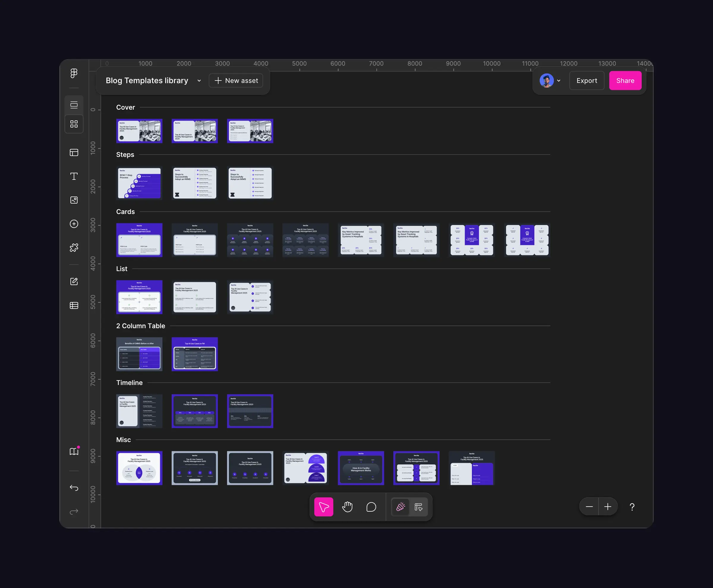Click the circled plus add icon
This screenshot has width=713, height=588.
point(74,224)
